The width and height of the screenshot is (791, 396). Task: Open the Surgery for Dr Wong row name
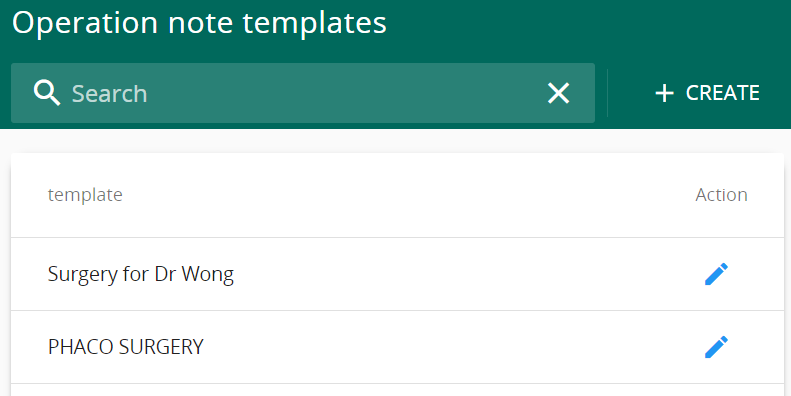141,274
